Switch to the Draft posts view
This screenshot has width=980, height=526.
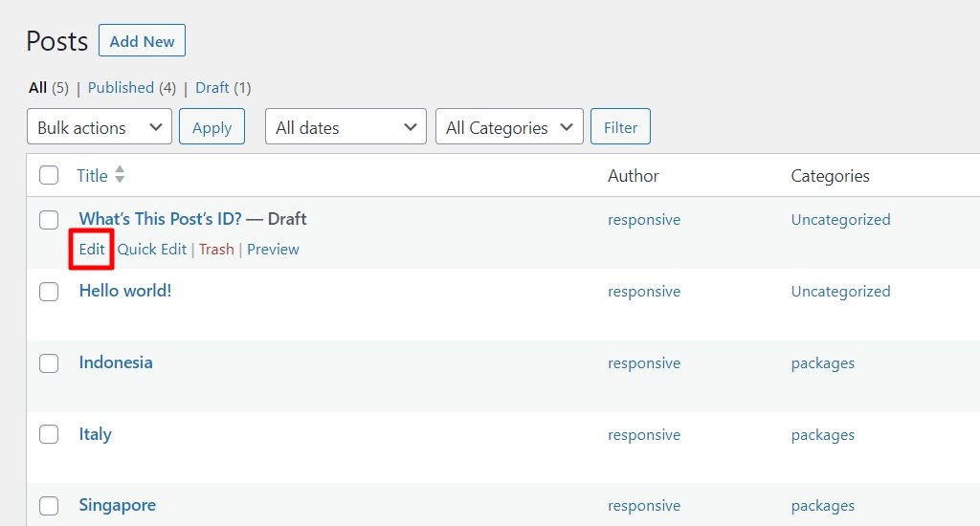pyautogui.click(x=212, y=88)
